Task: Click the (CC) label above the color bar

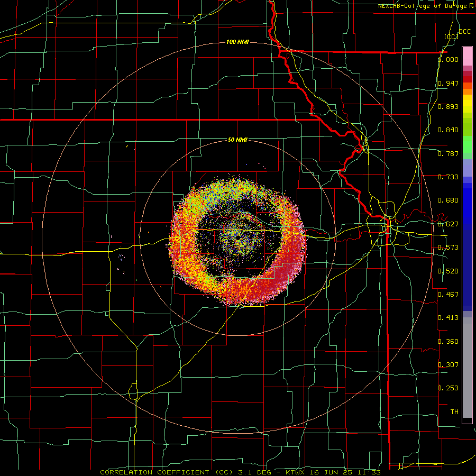Action: pos(452,36)
